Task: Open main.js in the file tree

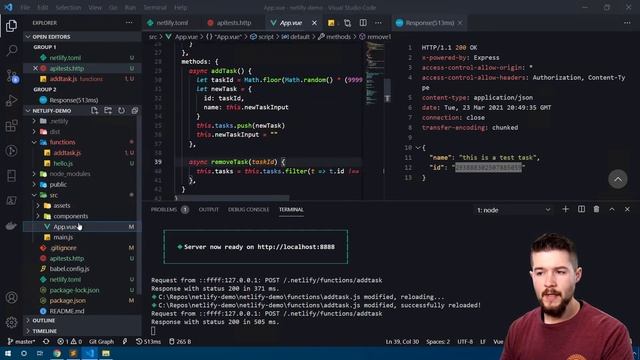Action: coord(63,237)
